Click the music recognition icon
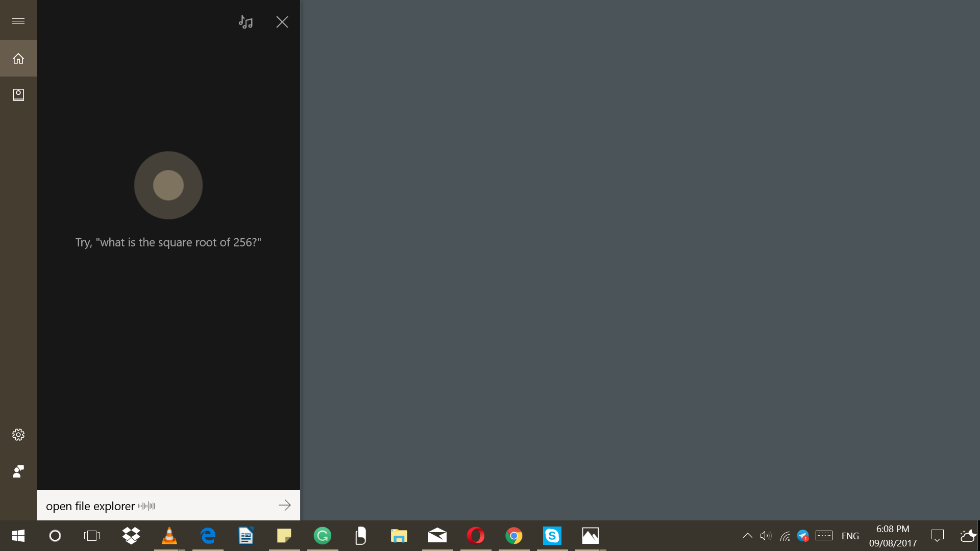 point(246,22)
